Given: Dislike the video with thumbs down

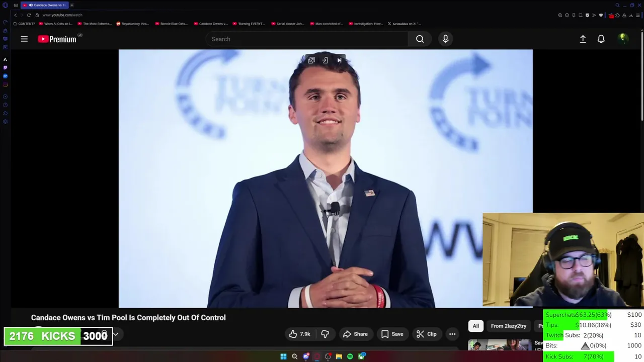Looking at the screenshot, I should [x=325, y=334].
